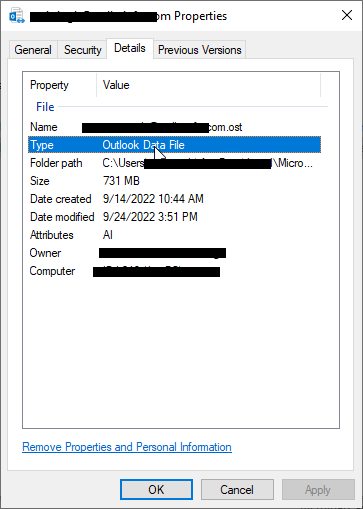The width and height of the screenshot is (363, 509).
Task: Click the 9/24/2022 3:51 PM value
Action: [150, 217]
